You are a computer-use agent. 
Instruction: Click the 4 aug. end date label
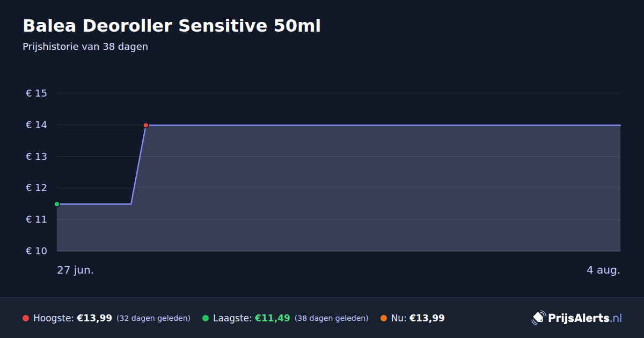[x=603, y=270]
